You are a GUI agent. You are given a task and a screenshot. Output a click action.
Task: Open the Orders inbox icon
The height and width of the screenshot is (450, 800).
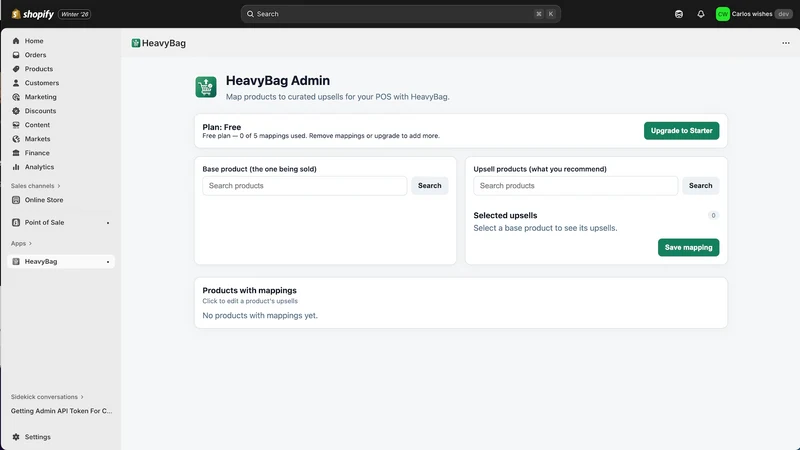point(16,55)
